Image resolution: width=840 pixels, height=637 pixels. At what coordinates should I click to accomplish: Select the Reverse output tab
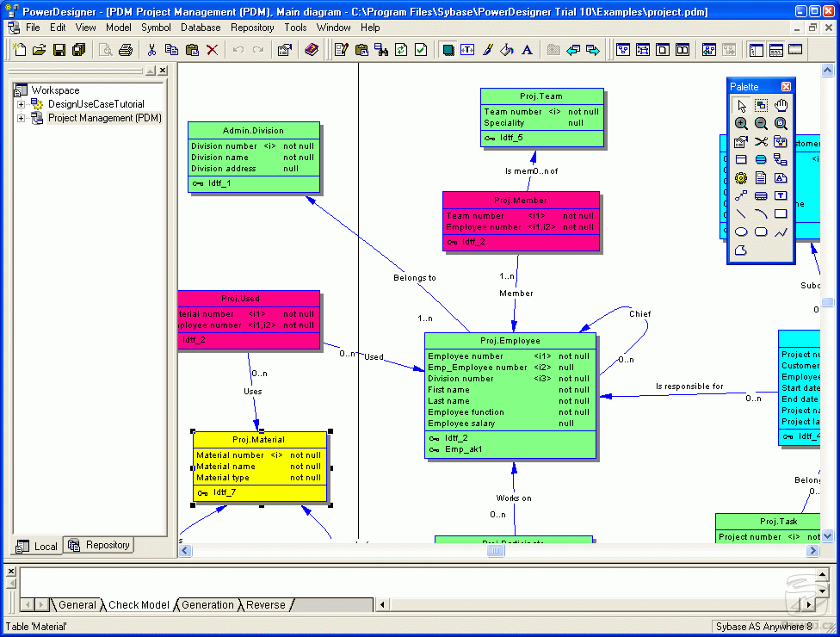pyautogui.click(x=266, y=605)
